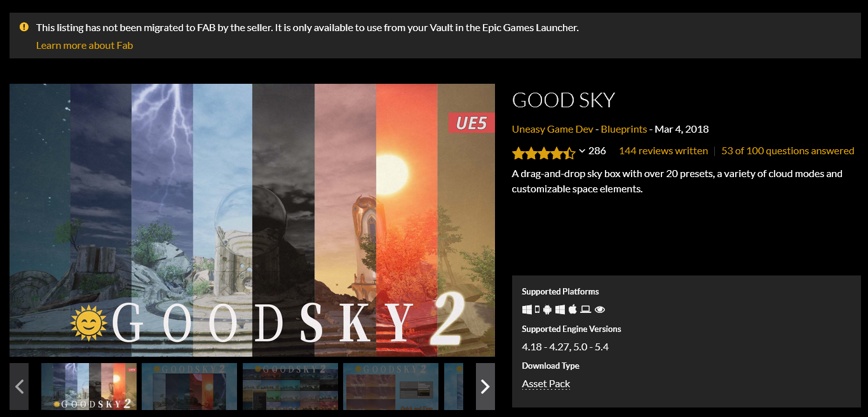
Task: Click the yellow warning icon in the banner
Action: click(24, 27)
